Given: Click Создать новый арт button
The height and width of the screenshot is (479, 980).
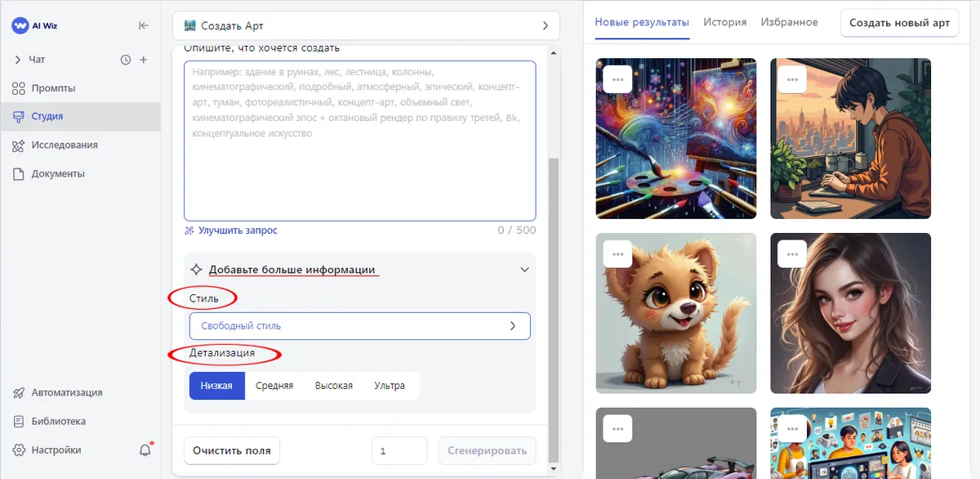Looking at the screenshot, I should 898,23.
